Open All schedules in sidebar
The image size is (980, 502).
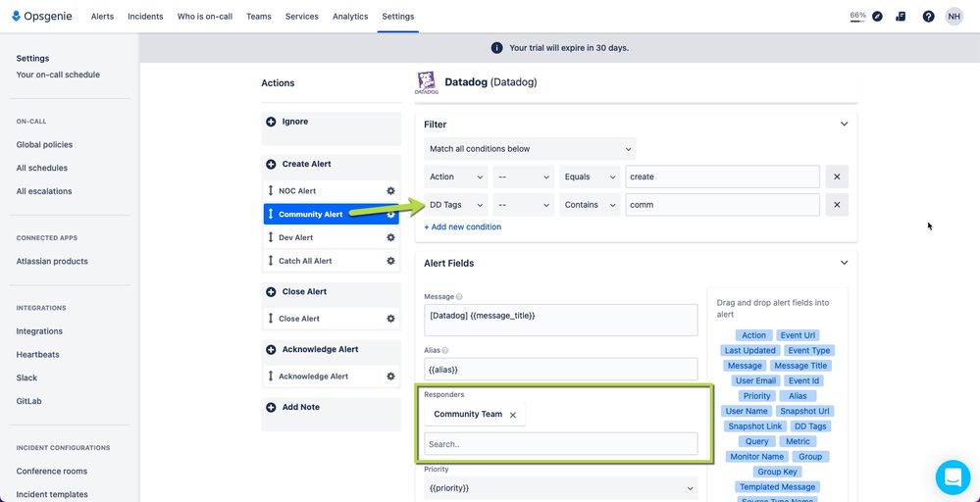[42, 168]
